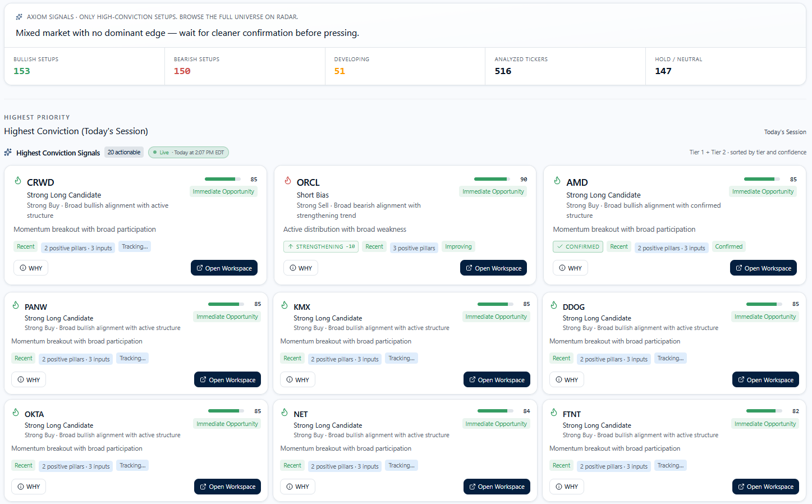
Task: Reveal WHY details for FTNT
Action: (x=567, y=487)
